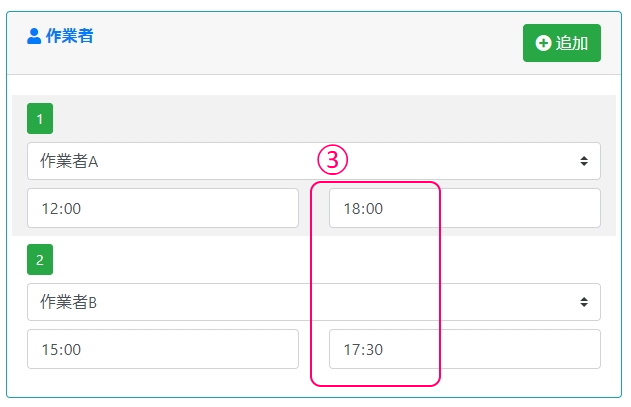The image size is (631, 407).
Task: Focus the 12:00 start time field
Action: pyautogui.click(x=162, y=208)
